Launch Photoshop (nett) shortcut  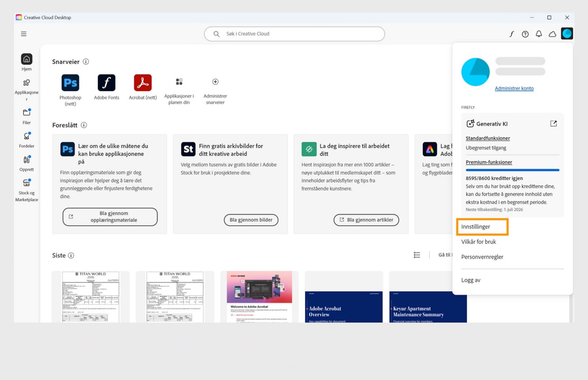(70, 83)
